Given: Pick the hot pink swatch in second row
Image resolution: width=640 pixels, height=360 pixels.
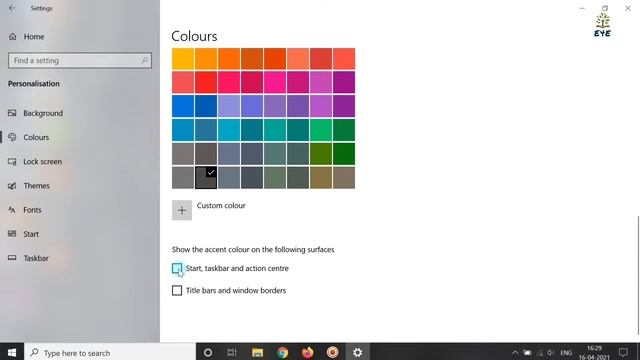Looking at the screenshot, I should pos(275,82).
